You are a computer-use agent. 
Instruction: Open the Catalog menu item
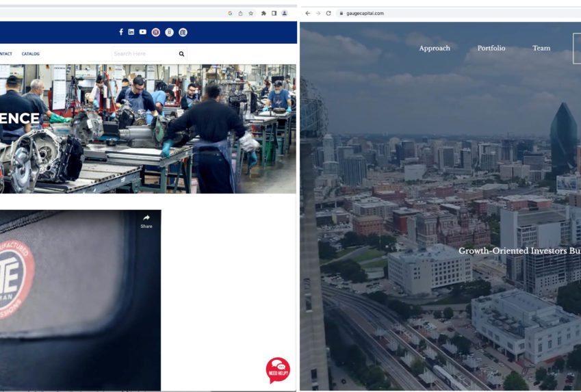(x=30, y=53)
